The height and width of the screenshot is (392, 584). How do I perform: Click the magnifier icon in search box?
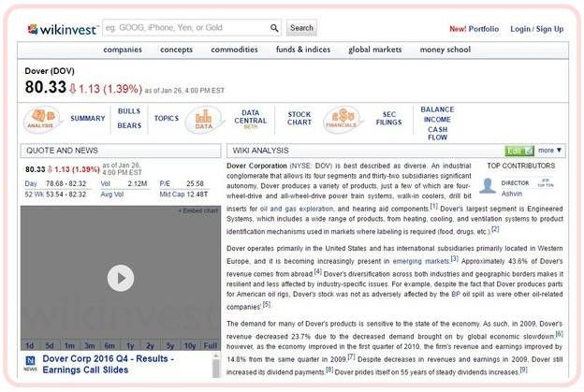click(274, 28)
